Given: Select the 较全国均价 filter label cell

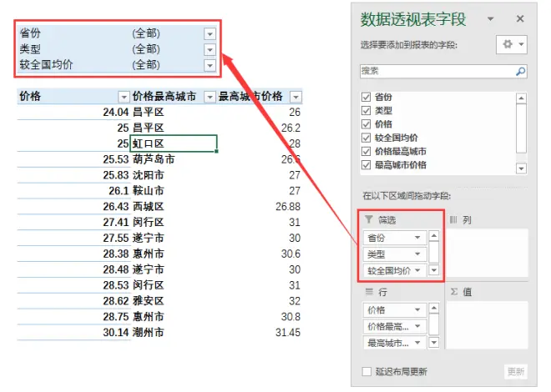Looking at the screenshot, I should click(x=73, y=65).
